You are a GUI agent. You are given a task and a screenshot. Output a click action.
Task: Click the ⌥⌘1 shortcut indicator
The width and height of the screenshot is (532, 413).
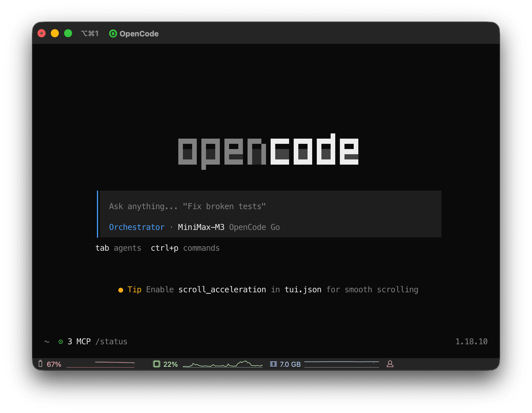pos(90,34)
